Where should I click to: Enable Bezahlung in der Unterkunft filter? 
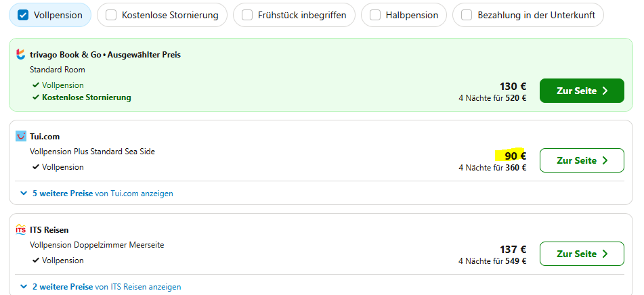(467, 15)
